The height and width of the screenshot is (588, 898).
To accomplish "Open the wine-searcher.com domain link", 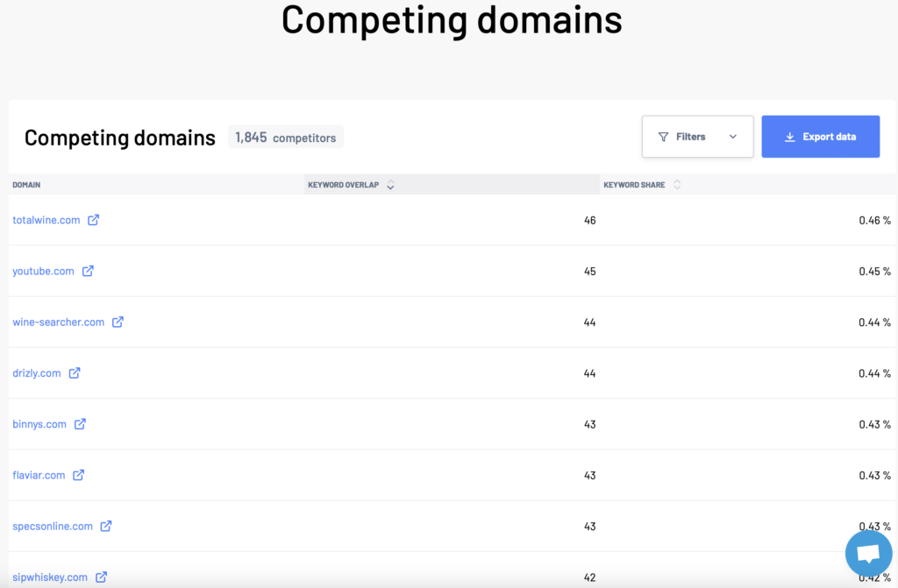I will (x=59, y=322).
